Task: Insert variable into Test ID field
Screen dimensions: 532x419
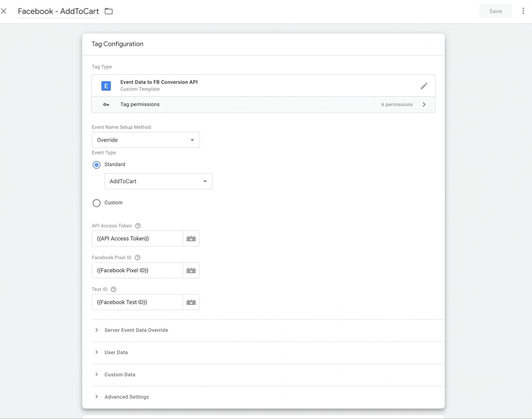Action: tap(191, 302)
